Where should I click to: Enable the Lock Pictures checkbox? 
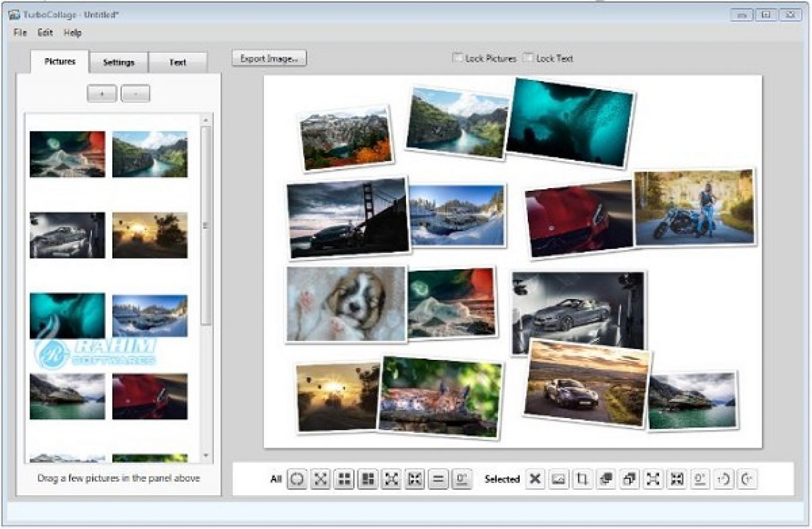click(458, 58)
